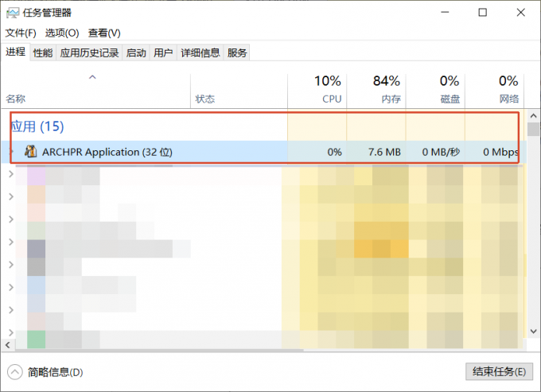Maximize the Task Manager window
Screen dimensions: 541x392
pyautogui.click(x=483, y=13)
